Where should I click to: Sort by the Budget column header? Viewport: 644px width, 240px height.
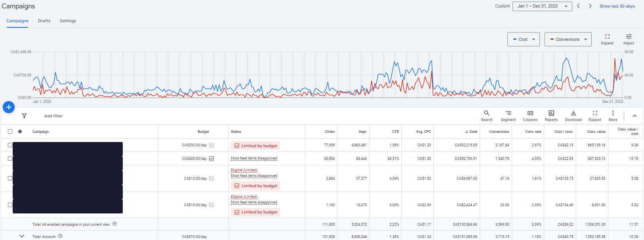point(203,131)
